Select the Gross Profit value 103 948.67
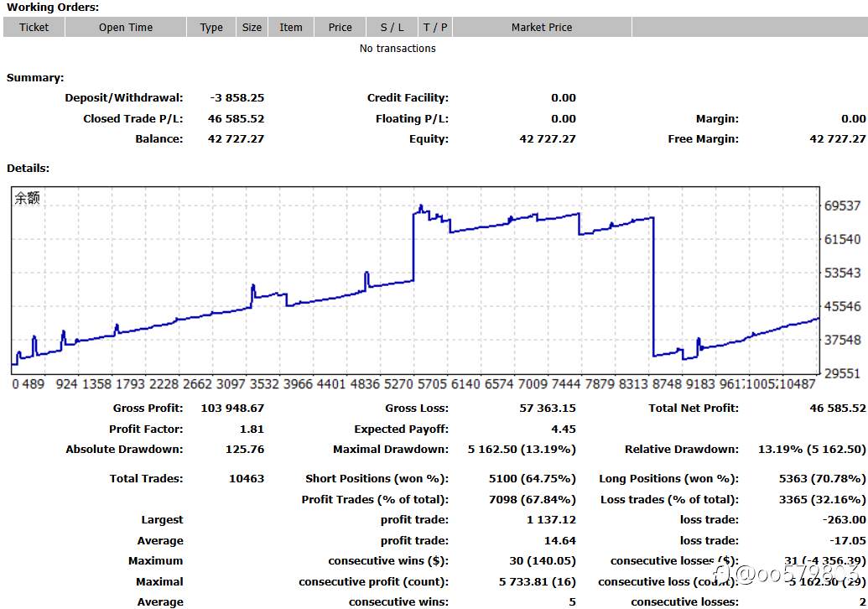This screenshot has width=868, height=609. (x=232, y=409)
